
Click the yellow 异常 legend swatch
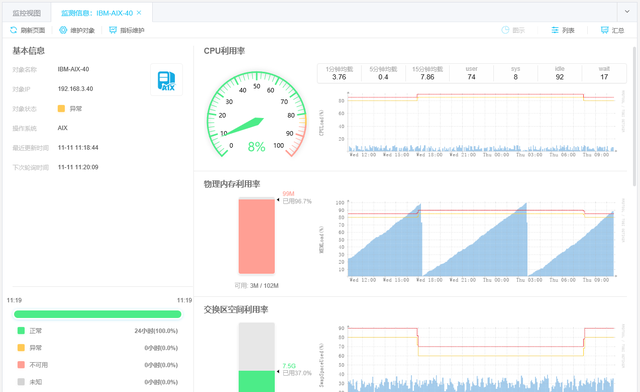pyautogui.click(x=21, y=347)
